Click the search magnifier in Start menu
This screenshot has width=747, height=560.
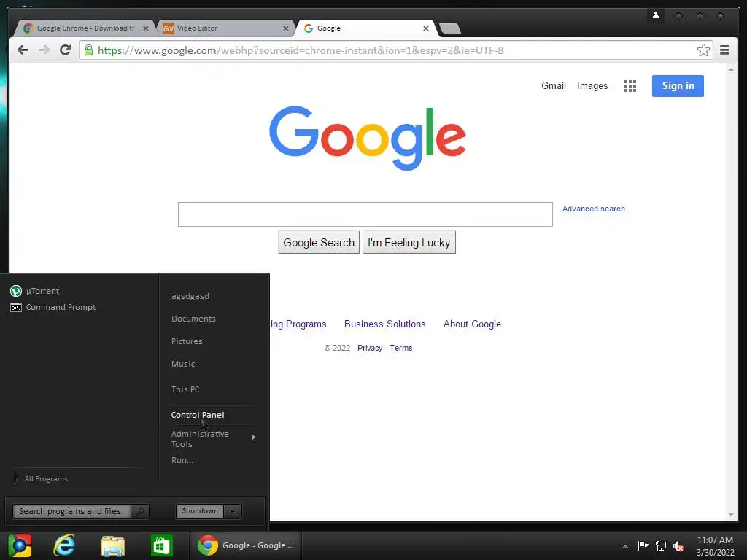(x=140, y=511)
